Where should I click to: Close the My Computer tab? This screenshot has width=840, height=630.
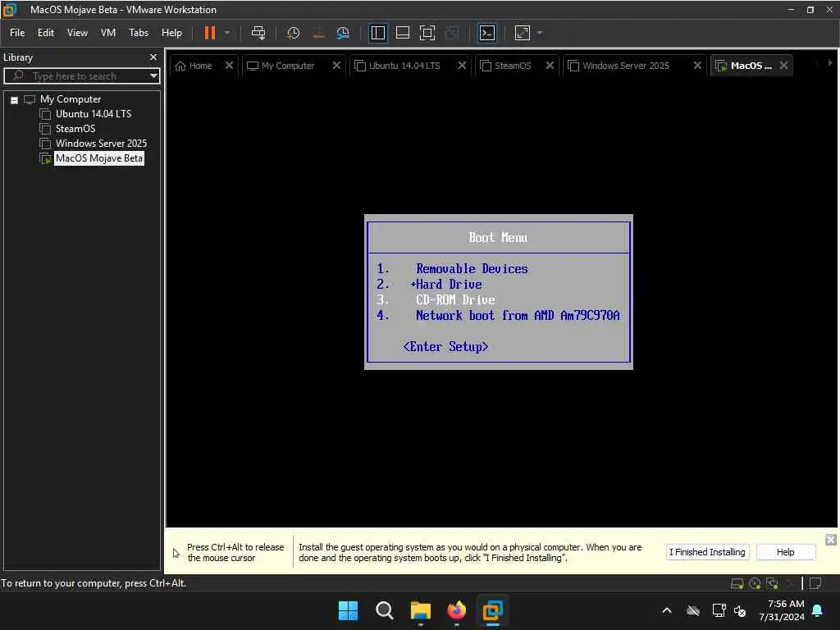pyautogui.click(x=336, y=66)
